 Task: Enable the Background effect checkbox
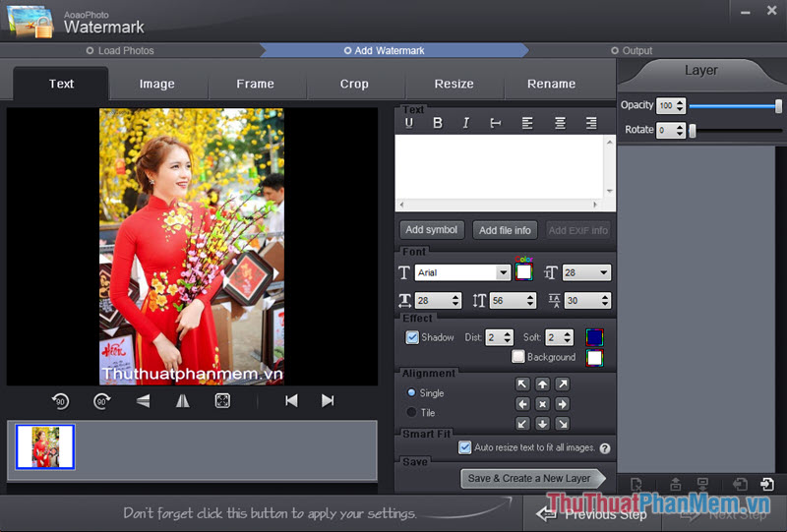(518, 357)
